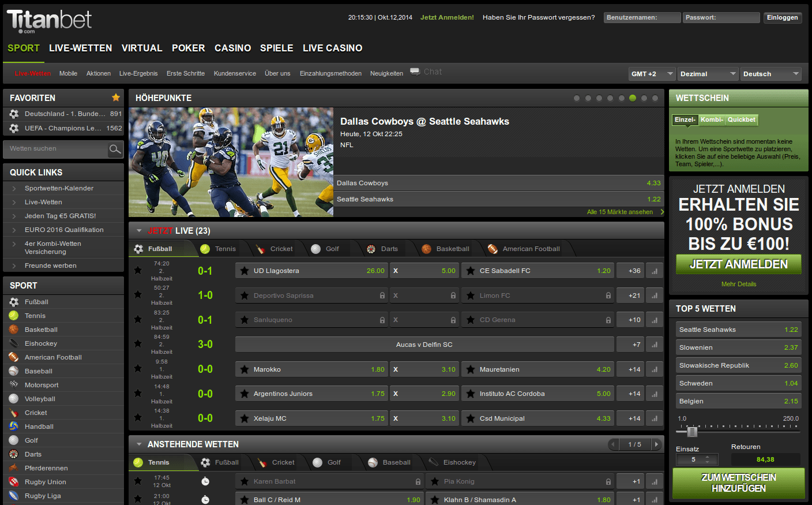Click clock icon for Karen Barbat match

205,481
